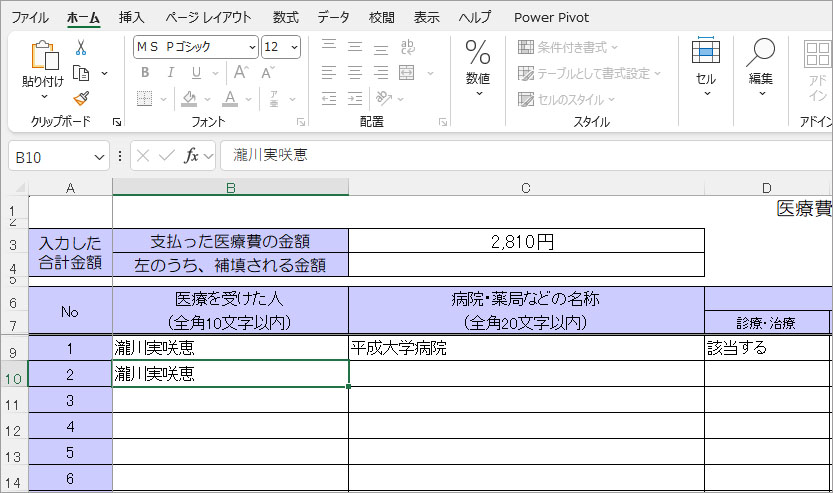Increase font size with large A
Screen dimensions: 833x493
point(241,72)
